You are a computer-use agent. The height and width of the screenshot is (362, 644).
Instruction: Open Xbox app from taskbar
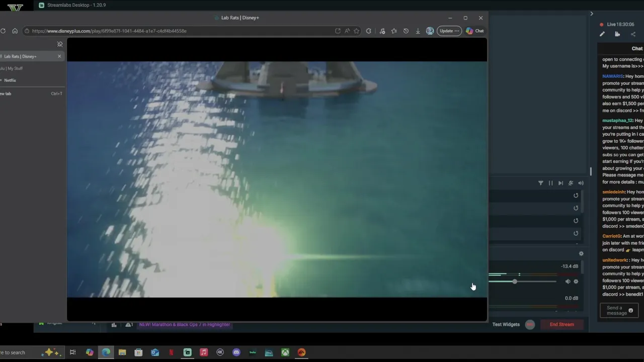[x=285, y=352]
